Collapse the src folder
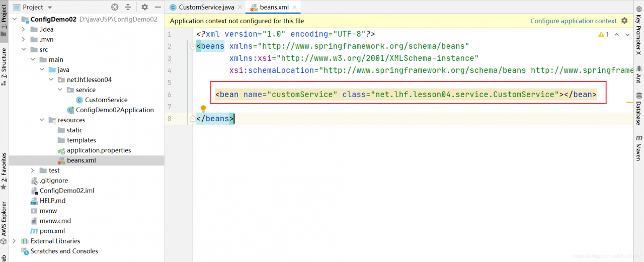Screen dimensions: 644x262 [x=23, y=50]
